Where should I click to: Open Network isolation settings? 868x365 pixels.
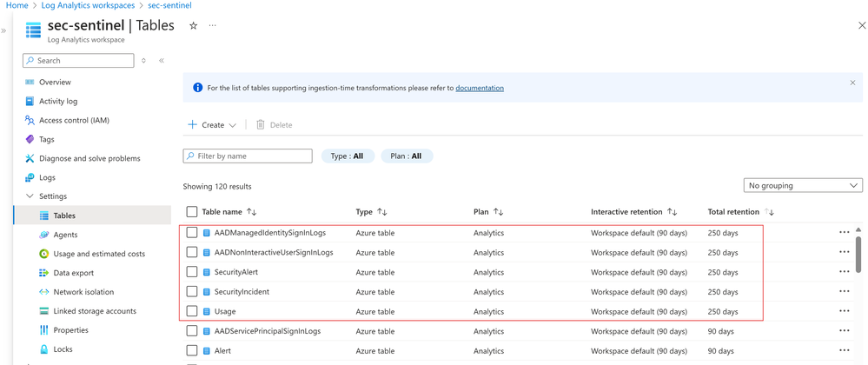click(83, 292)
